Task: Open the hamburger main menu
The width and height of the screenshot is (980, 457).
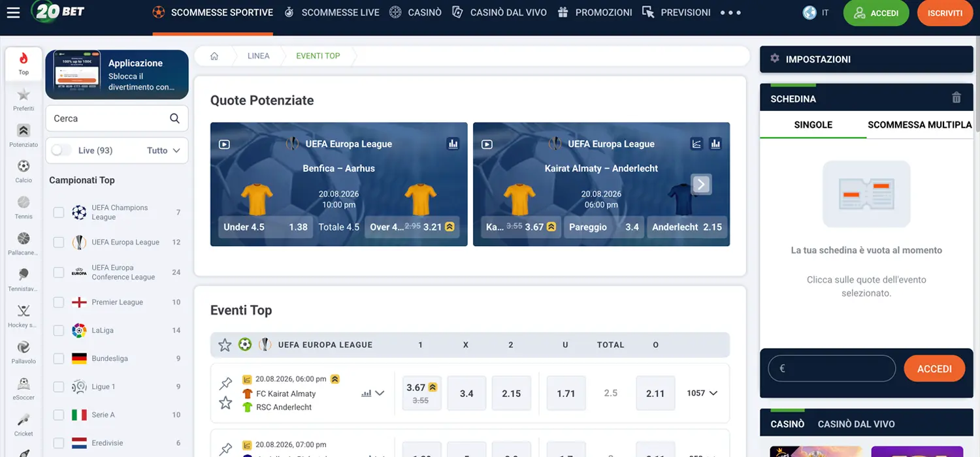Action: [13, 12]
